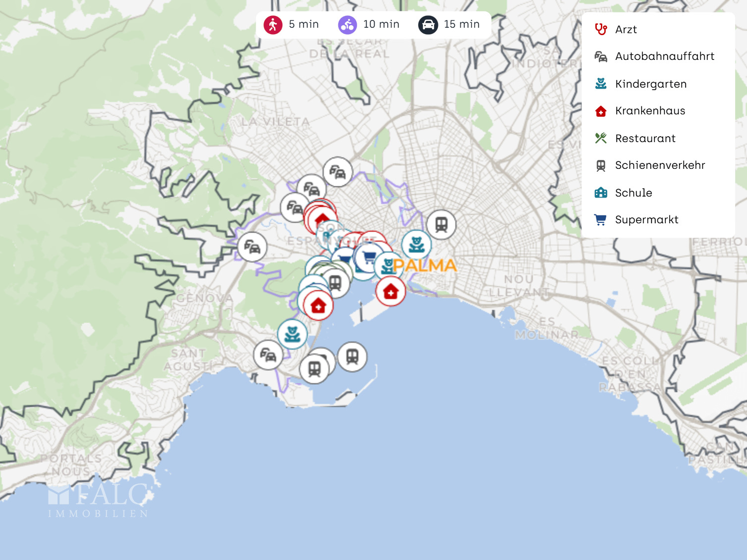Click the Krankenhaus legend icon

[601, 111]
